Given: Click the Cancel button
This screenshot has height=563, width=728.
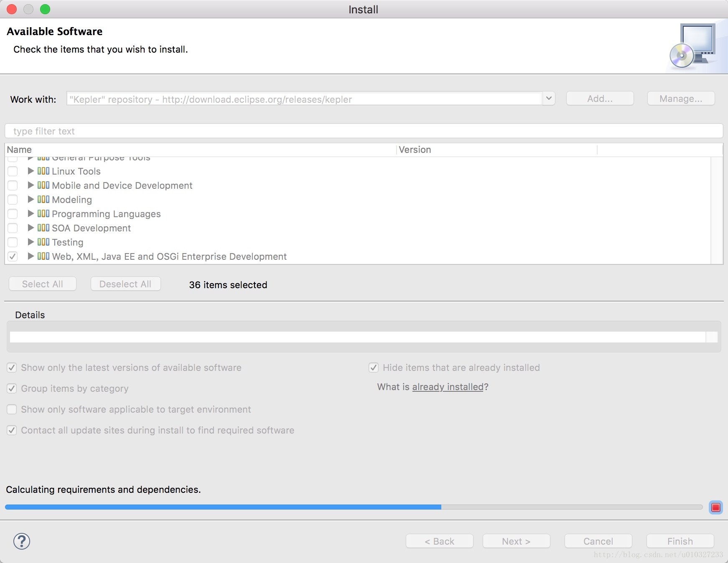Looking at the screenshot, I should coord(598,541).
